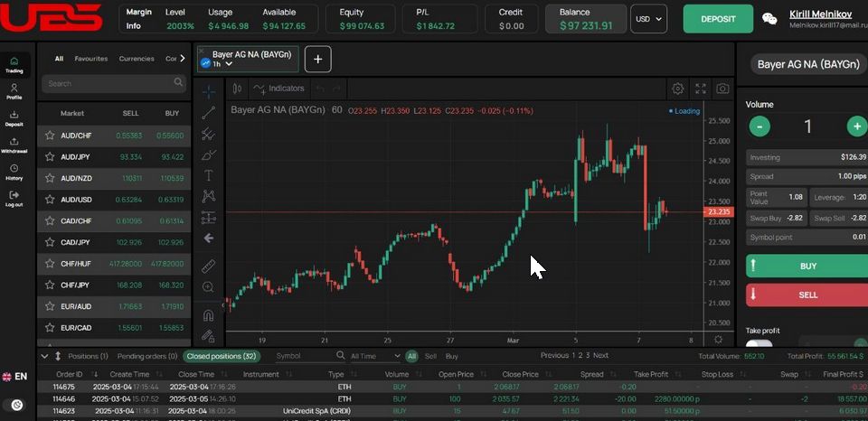
Task: Select the AUD/USD market row
Action: [114, 200]
